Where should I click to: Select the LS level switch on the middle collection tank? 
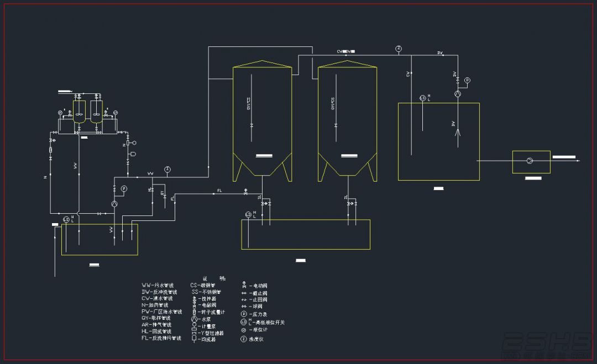coord(248,215)
